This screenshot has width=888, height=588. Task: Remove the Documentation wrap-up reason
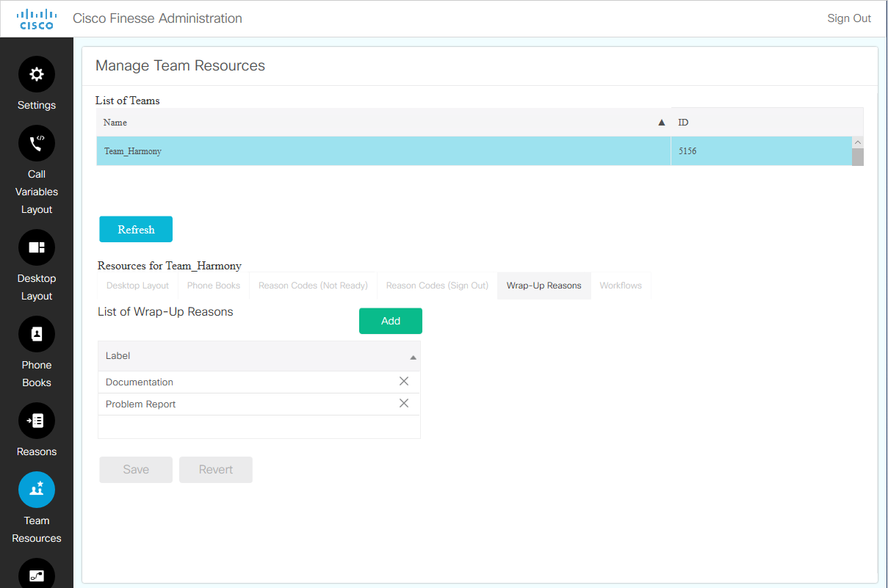[404, 381]
